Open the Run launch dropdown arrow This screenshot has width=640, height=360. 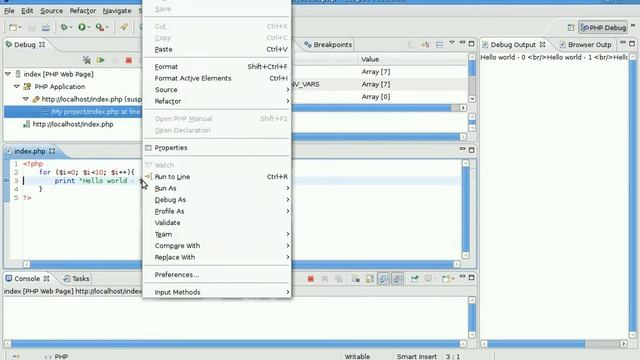(89, 28)
